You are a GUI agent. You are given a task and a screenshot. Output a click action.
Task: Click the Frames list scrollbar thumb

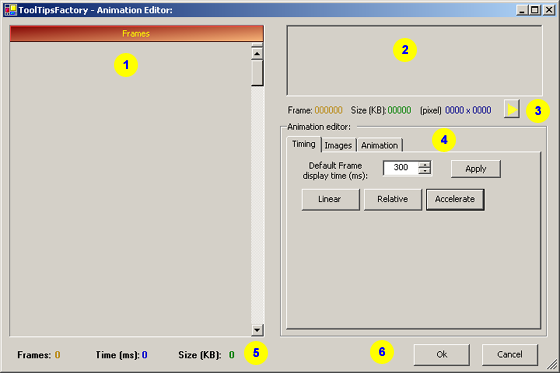(257, 73)
